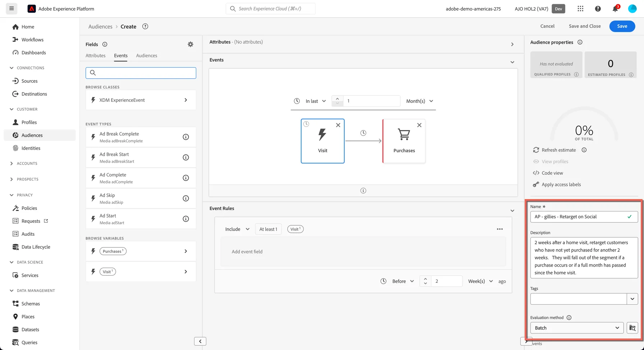Image resolution: width=644 pixels, height=350 pixels.
Task: Remove the Purchases event card
Action: (x=419, y=125)
